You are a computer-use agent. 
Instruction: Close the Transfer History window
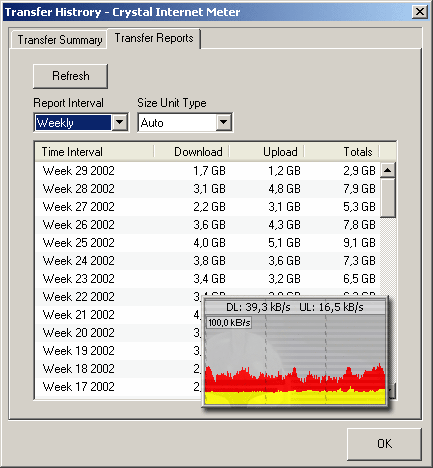pos(420,12)
